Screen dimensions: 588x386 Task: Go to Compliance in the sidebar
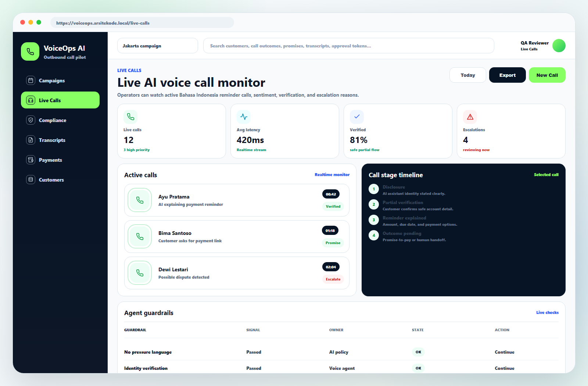tap(60, 120)
